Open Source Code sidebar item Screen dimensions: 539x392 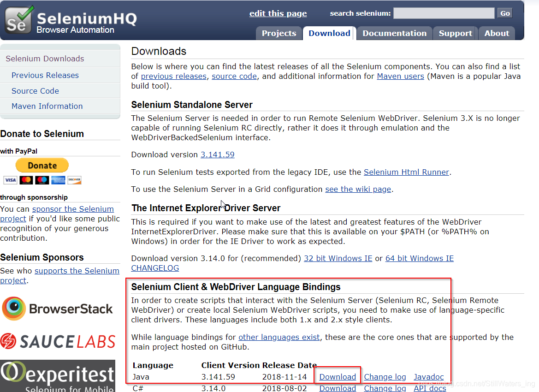pos(35,91)
